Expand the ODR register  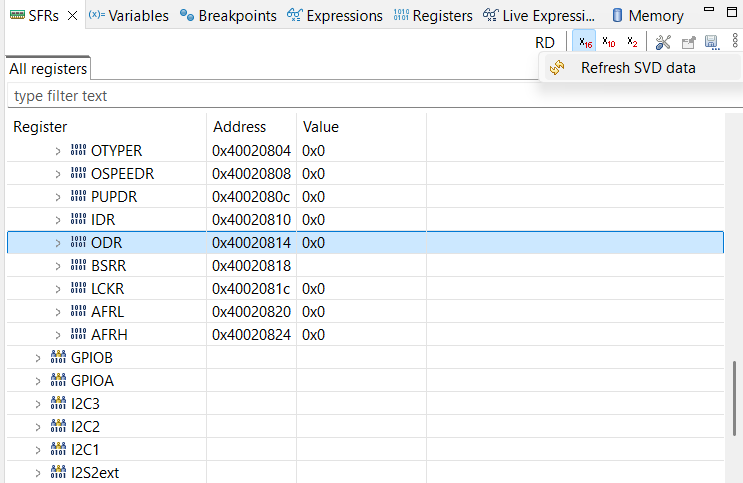tap(58, 243)
